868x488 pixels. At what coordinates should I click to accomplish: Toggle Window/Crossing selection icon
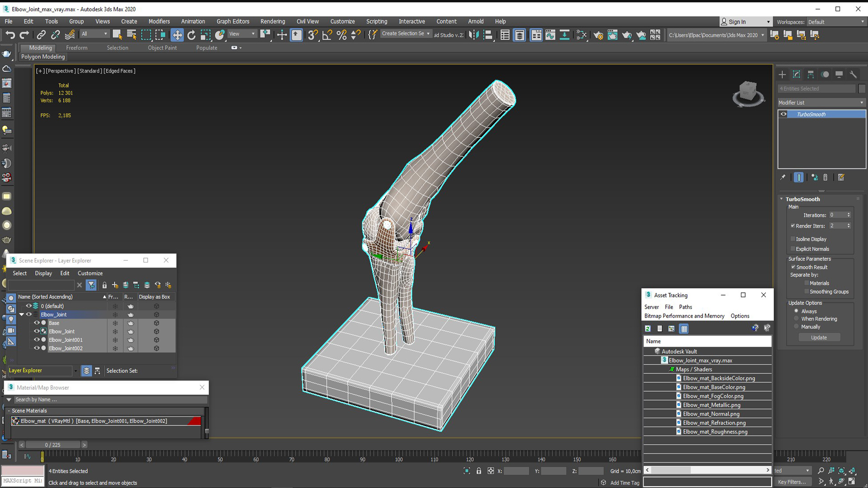(160, 35)
